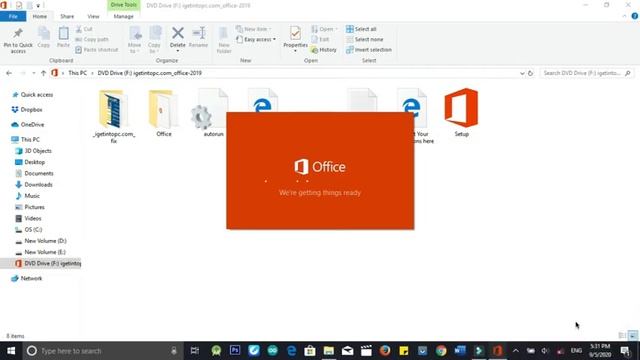Screen dimensions: 640x360
Task: Switch to the Share ribbon tab
Action: point(67,16)
